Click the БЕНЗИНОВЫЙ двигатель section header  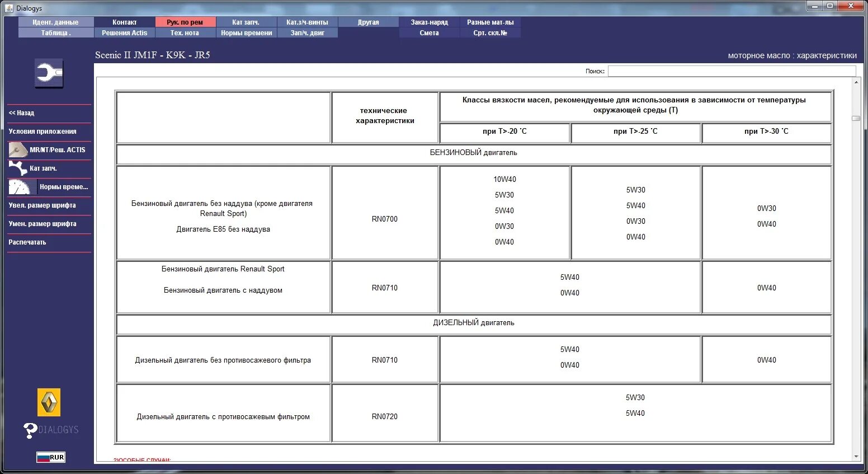pos(474,154)
